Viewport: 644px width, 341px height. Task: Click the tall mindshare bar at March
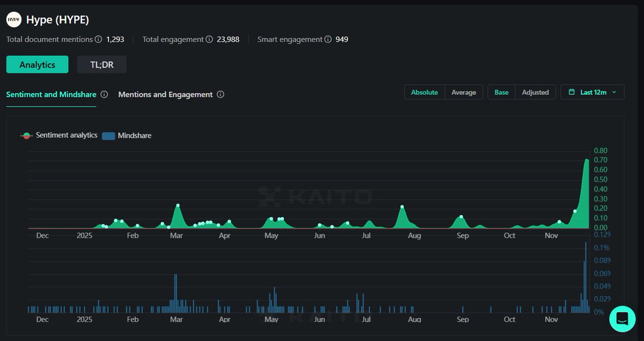175,293
